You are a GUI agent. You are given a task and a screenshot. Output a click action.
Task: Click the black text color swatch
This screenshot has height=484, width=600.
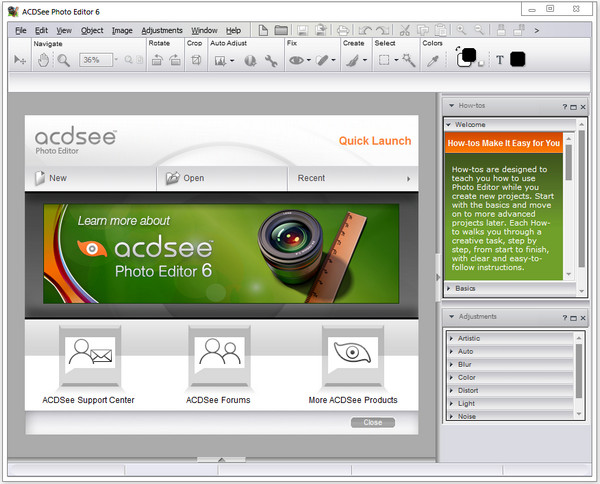point(517,59)
